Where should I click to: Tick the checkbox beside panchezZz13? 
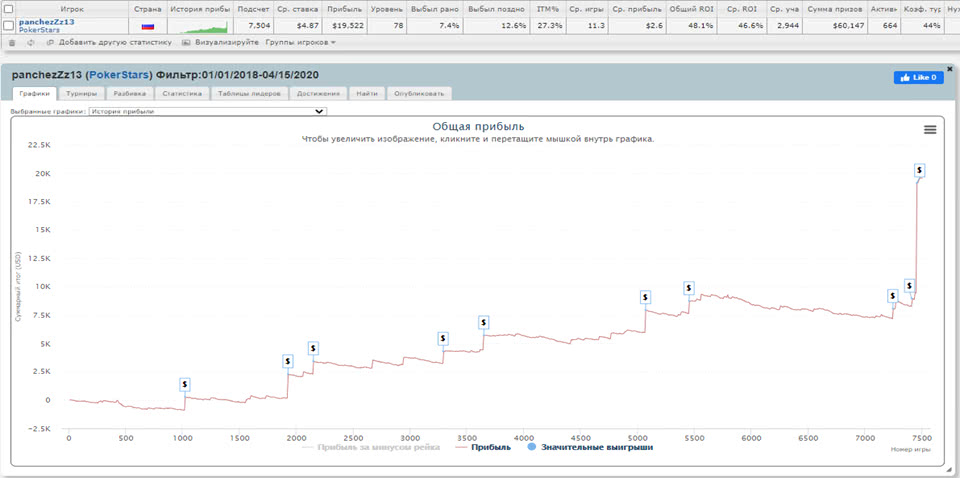[9, 26]
